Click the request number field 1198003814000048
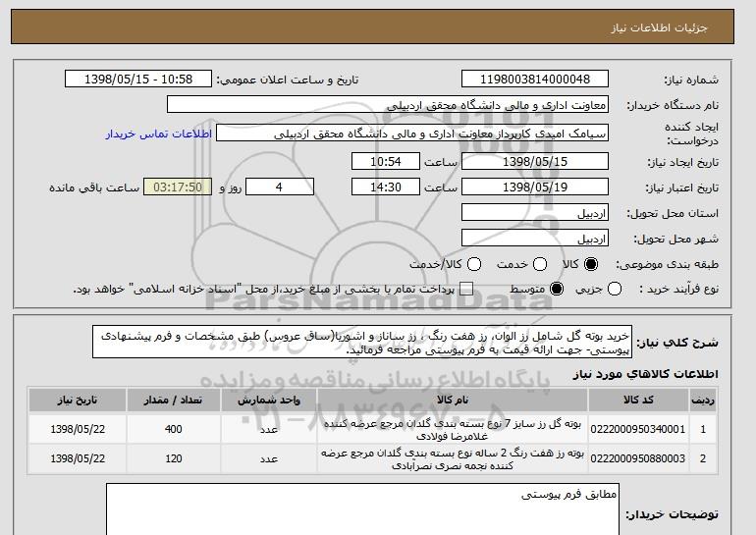The height and width of the screenshot is (535, 756). [x=535, y=80]
